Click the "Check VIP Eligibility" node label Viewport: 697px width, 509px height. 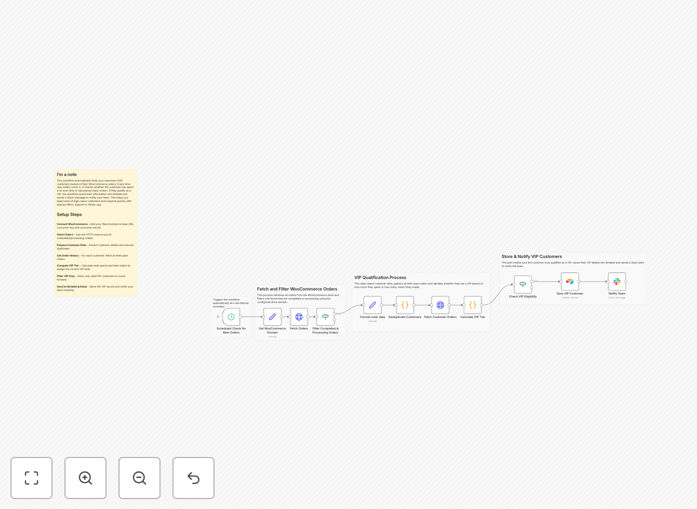point(523,296)
